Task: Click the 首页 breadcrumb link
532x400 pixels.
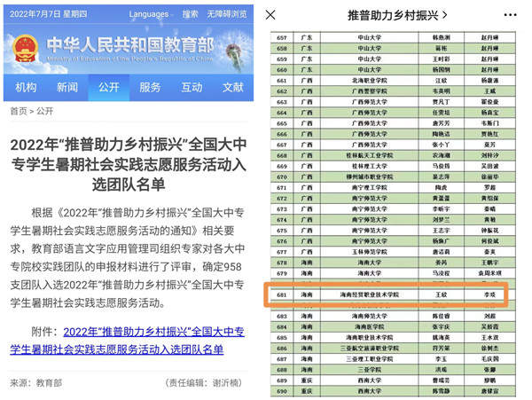Action: [18, 112]
